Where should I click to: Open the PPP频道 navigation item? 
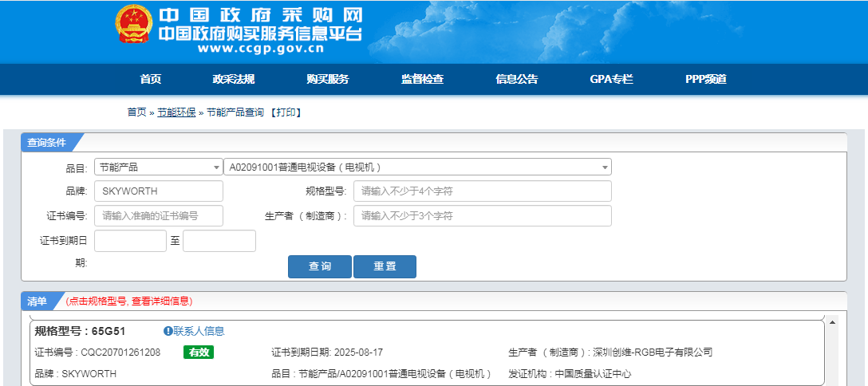pyautogui.click(x=706, y=79)
